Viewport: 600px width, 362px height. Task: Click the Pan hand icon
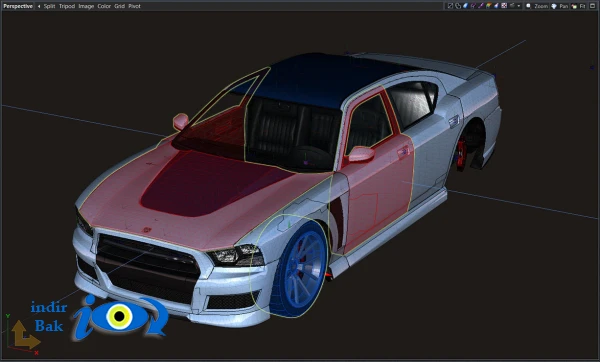(554, 6)
